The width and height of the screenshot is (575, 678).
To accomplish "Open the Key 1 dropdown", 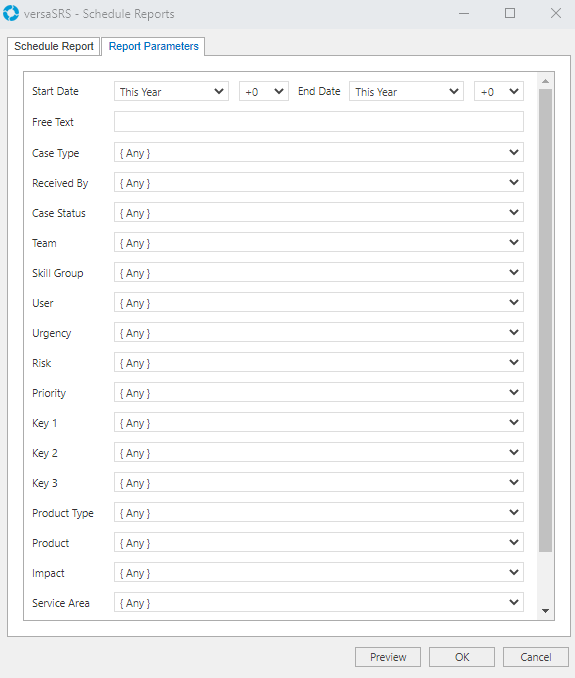I will tap(319, 422).
